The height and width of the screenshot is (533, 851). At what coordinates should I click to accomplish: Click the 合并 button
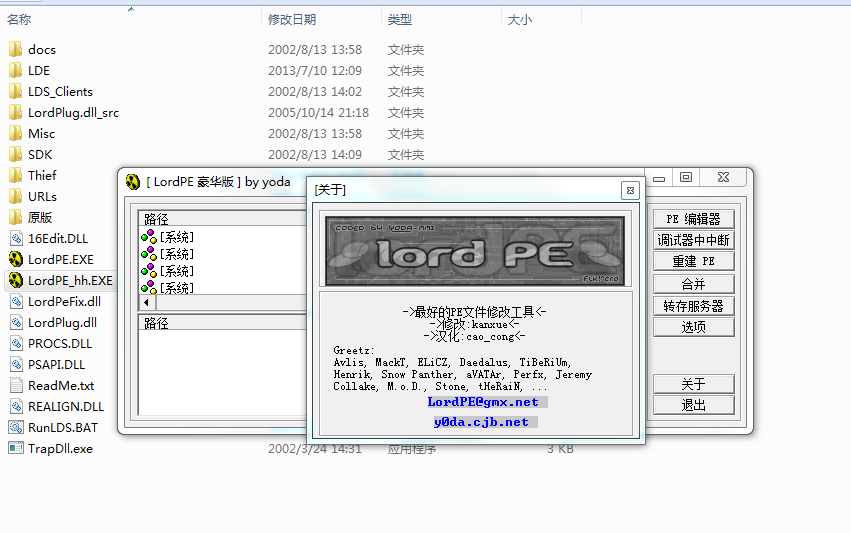(x=694, y=284)
